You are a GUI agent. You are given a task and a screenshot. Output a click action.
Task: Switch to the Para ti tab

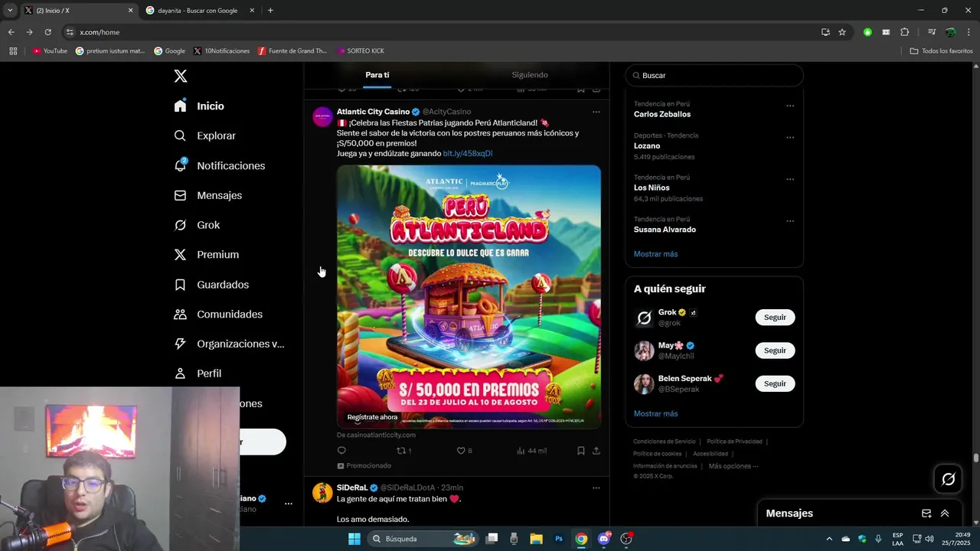377,75
